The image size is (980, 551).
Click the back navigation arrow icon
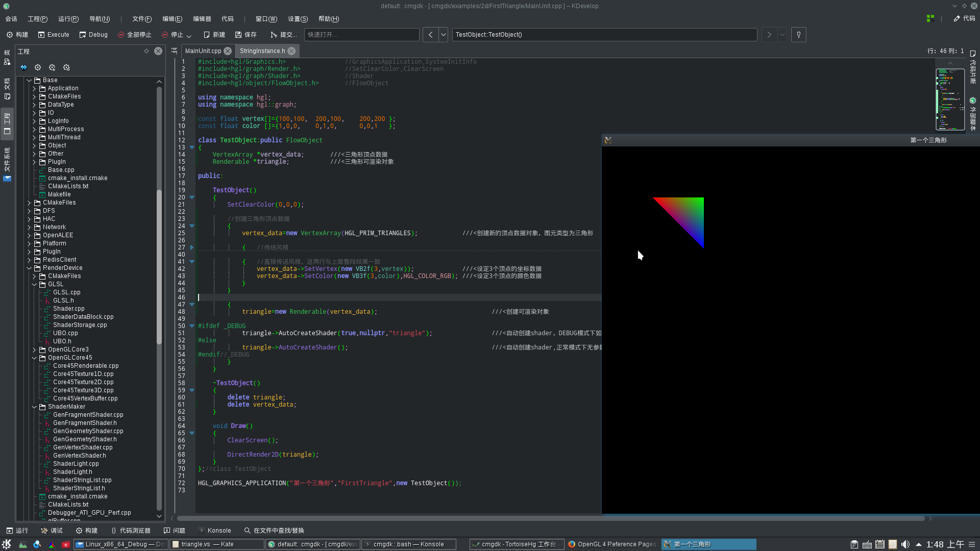click(430, 34)
